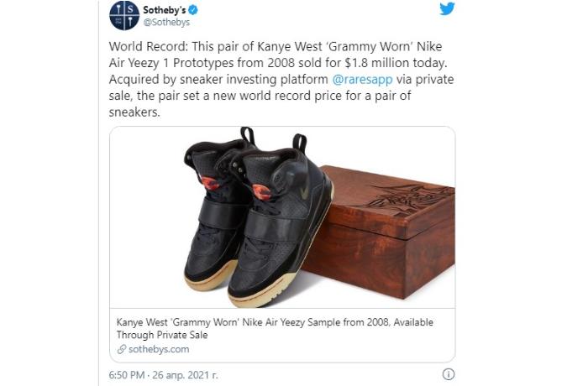Click the Twitter bird logo icon
Viewport: 588px width, 386px height.
pos(447,9)
